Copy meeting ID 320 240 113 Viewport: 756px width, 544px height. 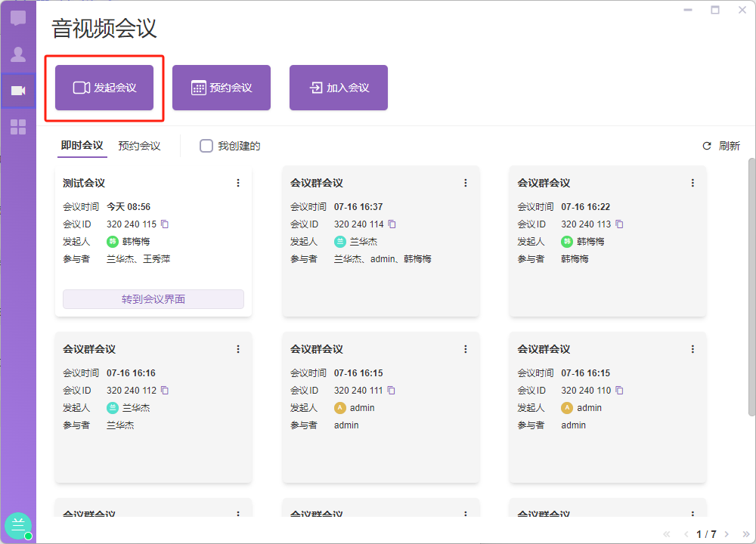[x=619, y=224]
